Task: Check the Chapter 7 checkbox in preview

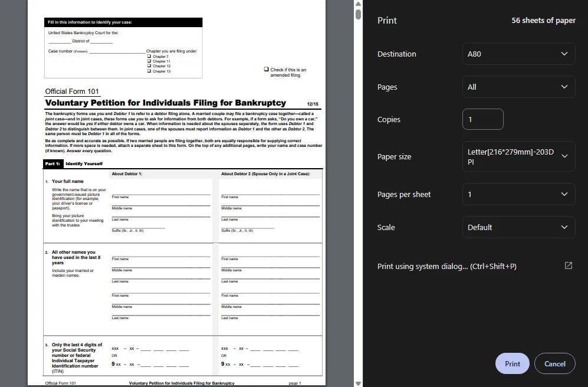Action: coord(149,56)
